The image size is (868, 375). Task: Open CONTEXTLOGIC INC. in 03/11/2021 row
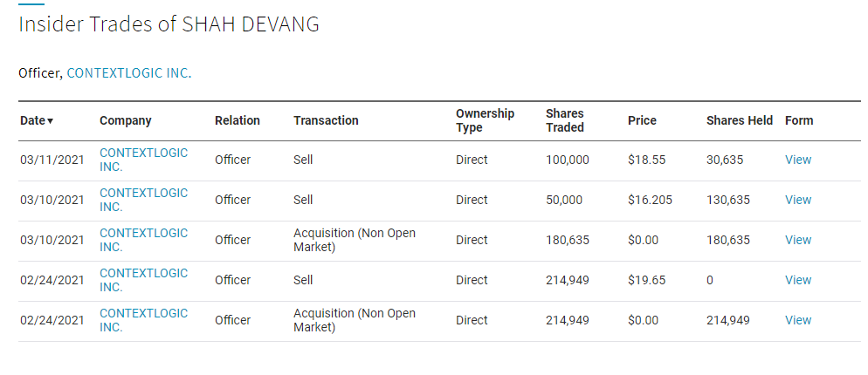tap(143, 160)
